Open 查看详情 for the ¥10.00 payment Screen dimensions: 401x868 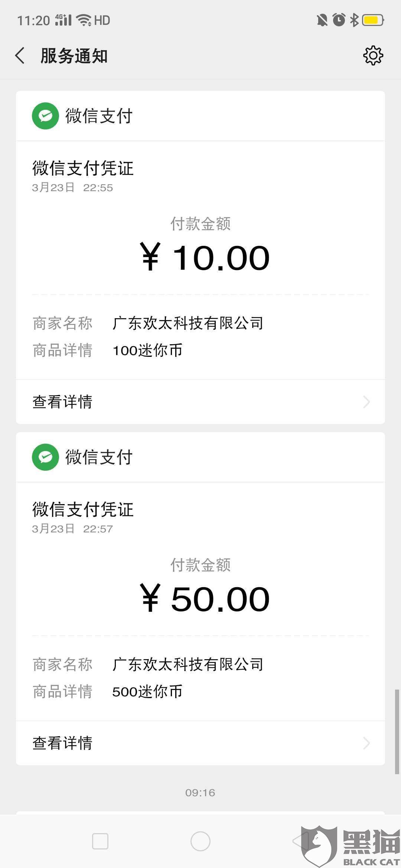[x=62, y=402]
